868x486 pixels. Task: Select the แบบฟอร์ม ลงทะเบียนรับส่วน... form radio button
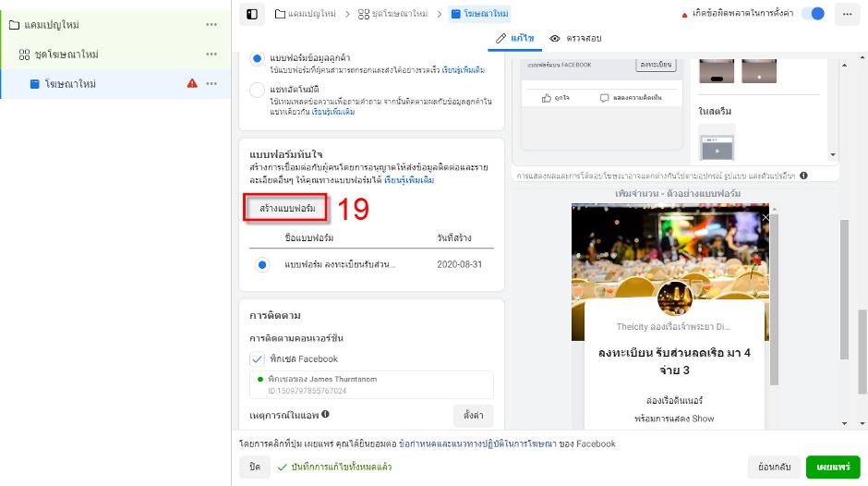click(x=262, y=264)
